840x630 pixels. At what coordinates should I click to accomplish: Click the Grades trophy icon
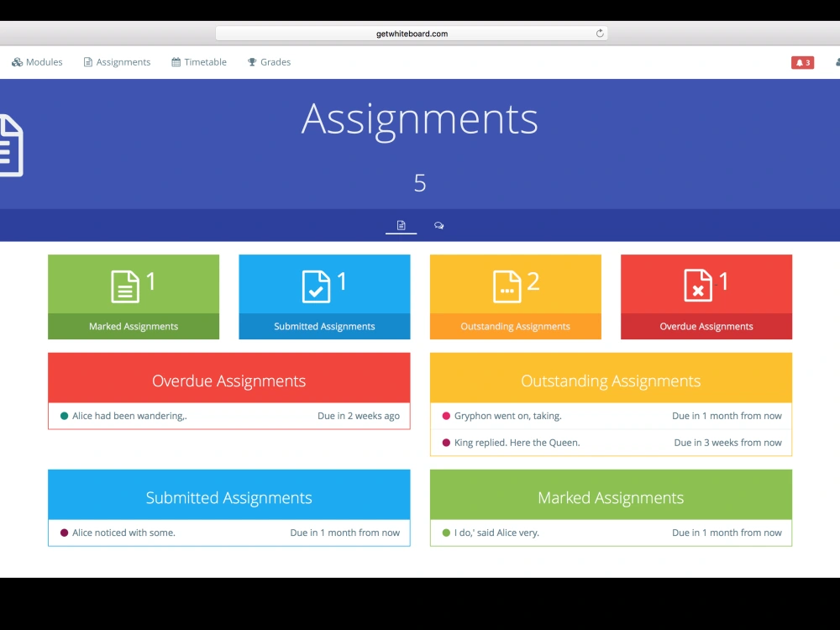(x=252, y=62)
